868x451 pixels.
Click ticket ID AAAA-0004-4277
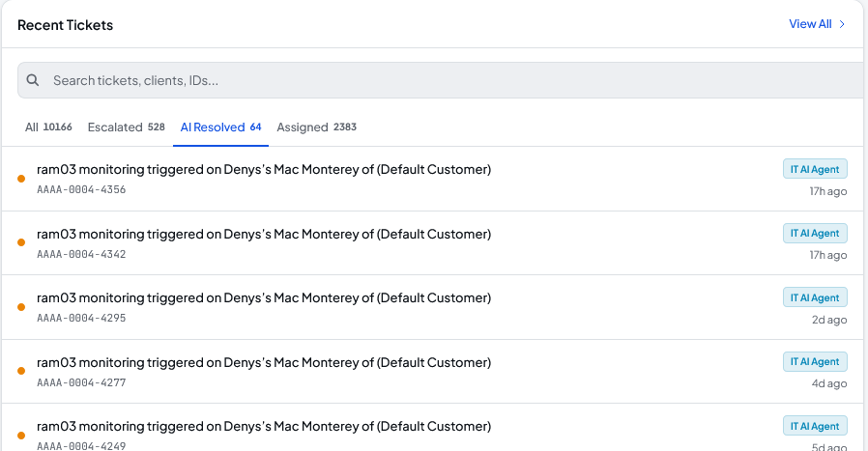tap(81, 383)
